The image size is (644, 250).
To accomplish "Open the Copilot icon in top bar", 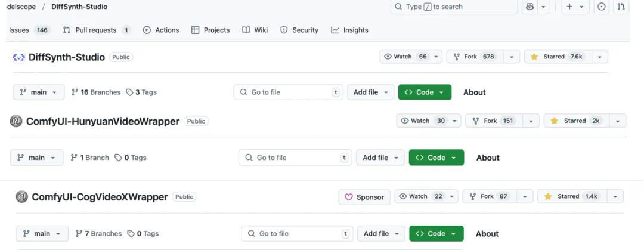I will point(530,7).
